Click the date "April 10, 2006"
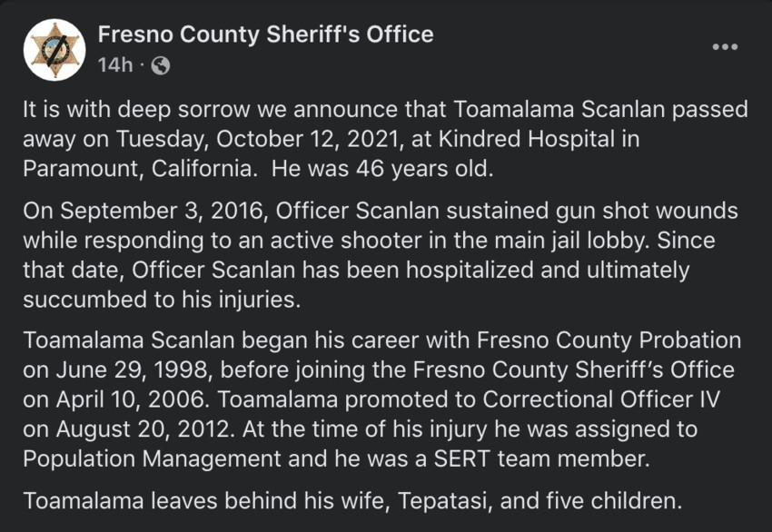The width and height of the screenshot is (772, 532). [133, 399]
